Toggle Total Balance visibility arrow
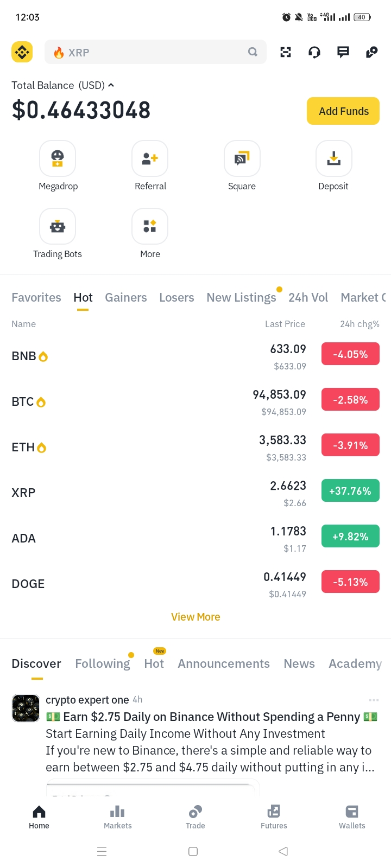The width and height of the screenshot is (391, 868). tap(111, 85)
